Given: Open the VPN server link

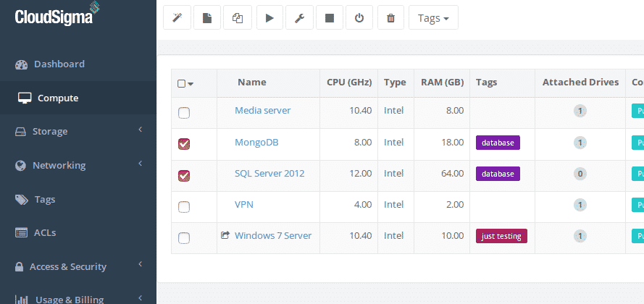Looking at the screenshot, I should 244,204.
